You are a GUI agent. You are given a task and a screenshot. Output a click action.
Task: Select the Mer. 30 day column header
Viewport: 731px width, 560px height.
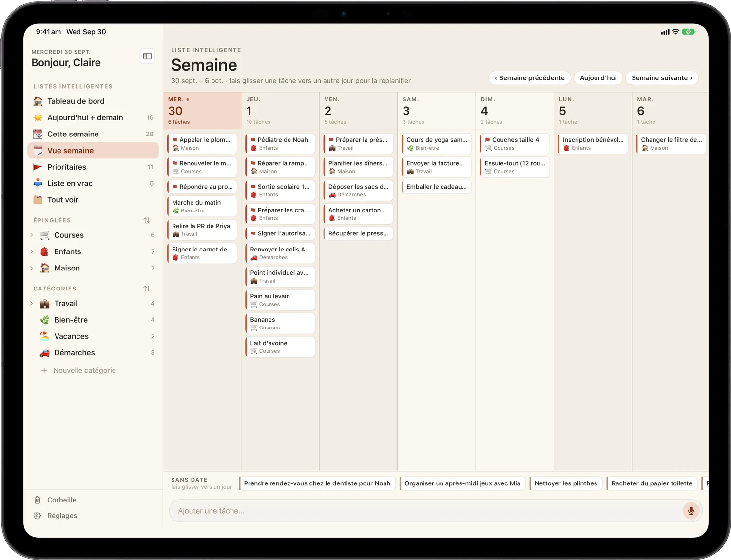[x=202, y=111]
